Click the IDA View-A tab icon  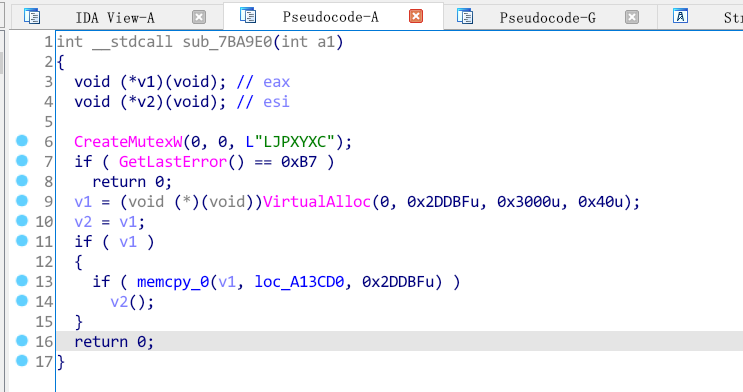click(x=32, y=17)
